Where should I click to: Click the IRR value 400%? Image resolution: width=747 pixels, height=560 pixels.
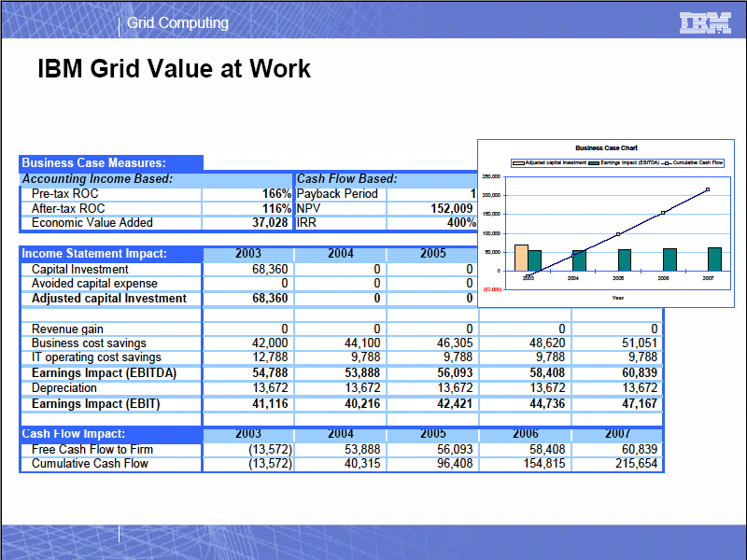click(461, 223)
